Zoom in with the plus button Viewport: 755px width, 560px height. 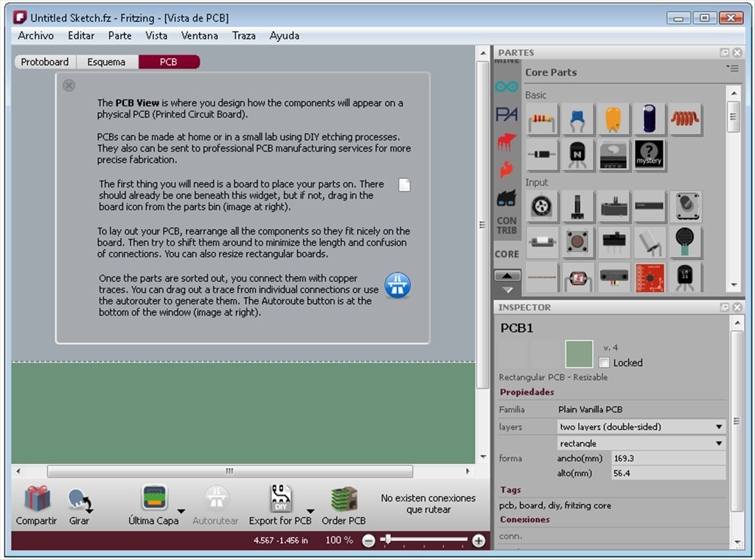point(479,542)
